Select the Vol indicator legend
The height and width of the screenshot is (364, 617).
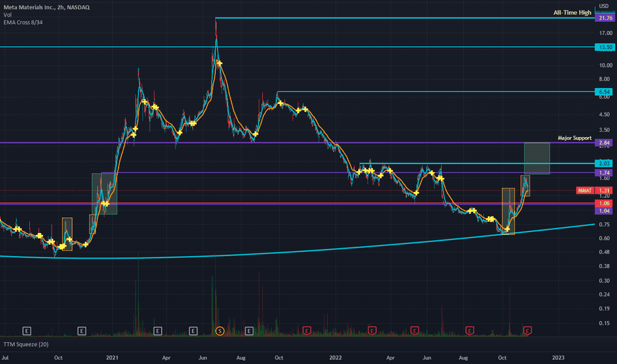pyautogui.click(x=7, y=15)
